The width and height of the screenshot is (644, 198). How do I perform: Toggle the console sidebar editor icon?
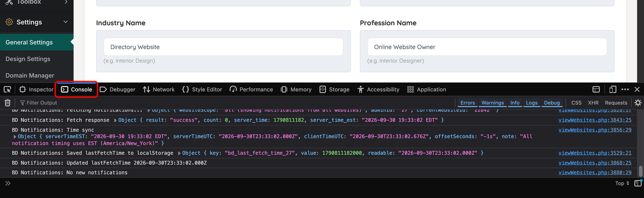638,183
